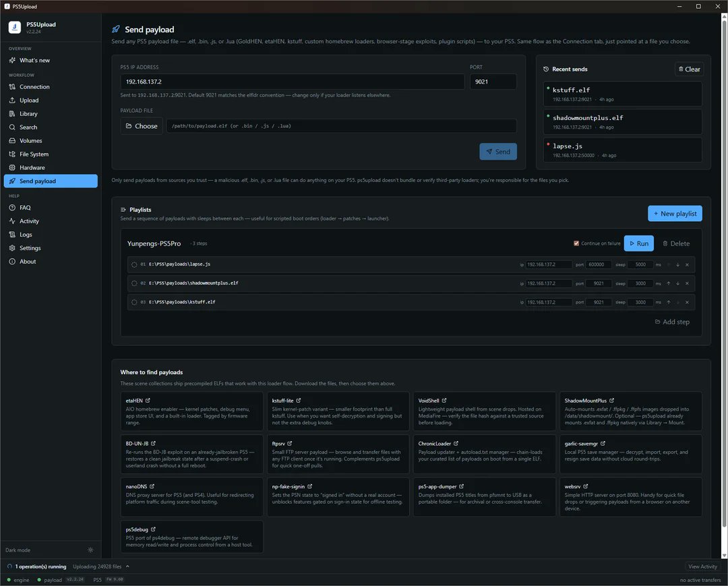Viewport: 728px width, 586px height.
Task: Click the PS5Upload app logo
Action: tap(15, 28)
